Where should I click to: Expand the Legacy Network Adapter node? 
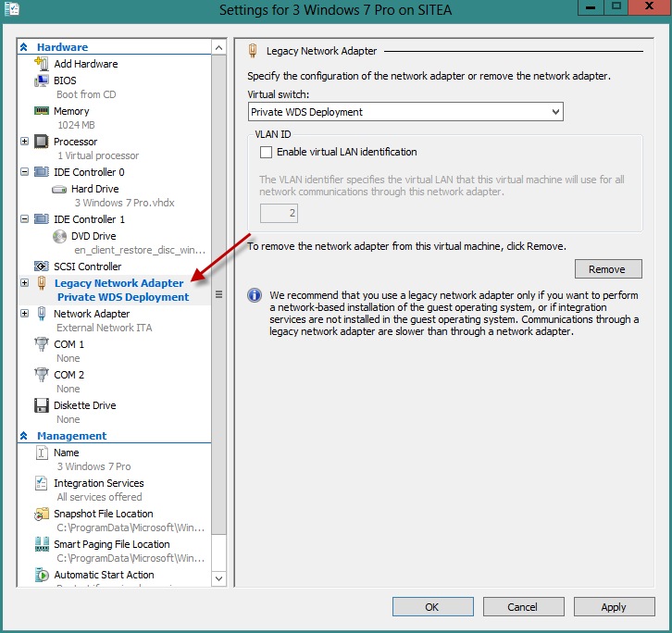pos(24,283)
